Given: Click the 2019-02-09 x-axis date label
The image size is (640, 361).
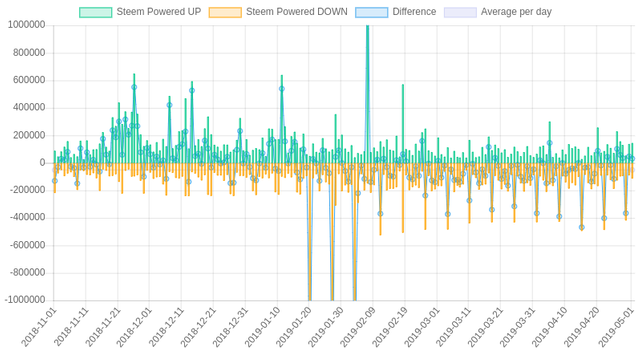Looking at the screenshot, I should tap(358, 327).
